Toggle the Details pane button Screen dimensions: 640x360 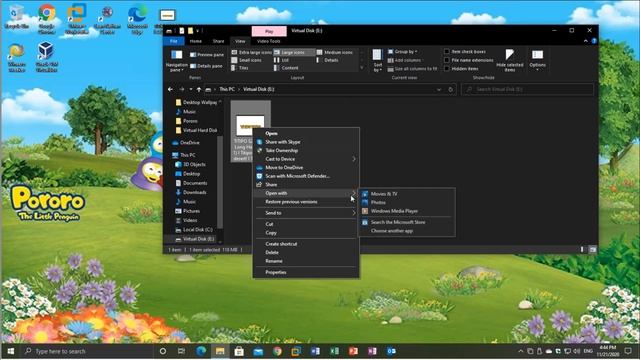206,66
